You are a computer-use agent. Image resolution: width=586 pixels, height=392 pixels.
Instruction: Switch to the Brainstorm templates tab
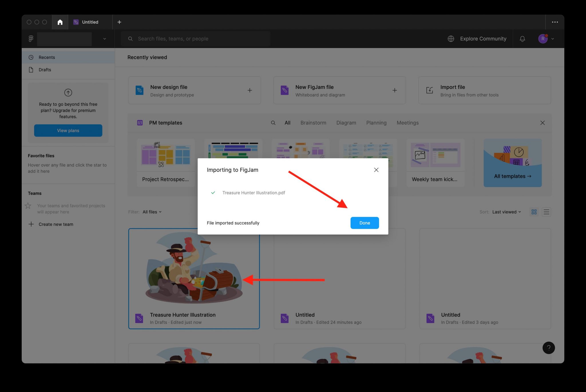pyautogui.click(x=313, y=123)
